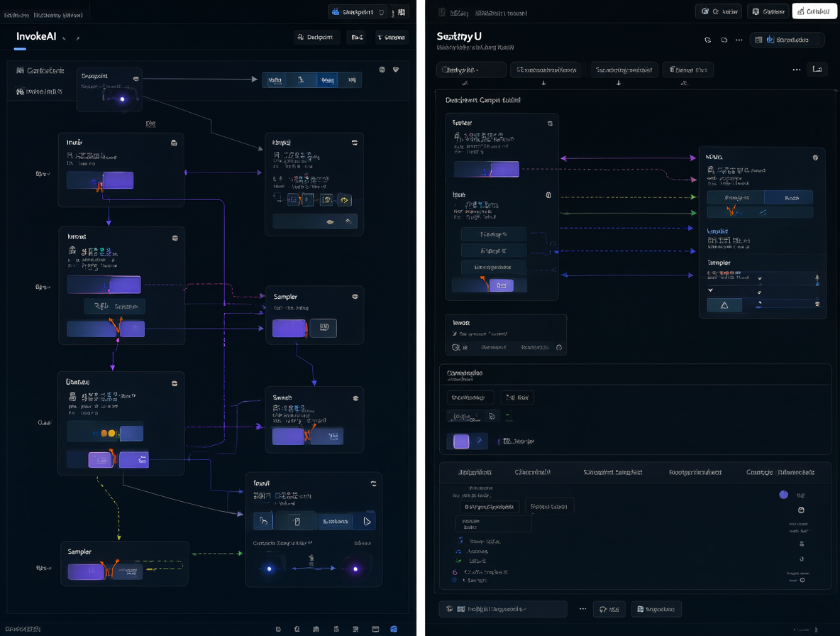Click the white button in right window's top bar

[x=814, y=11]
